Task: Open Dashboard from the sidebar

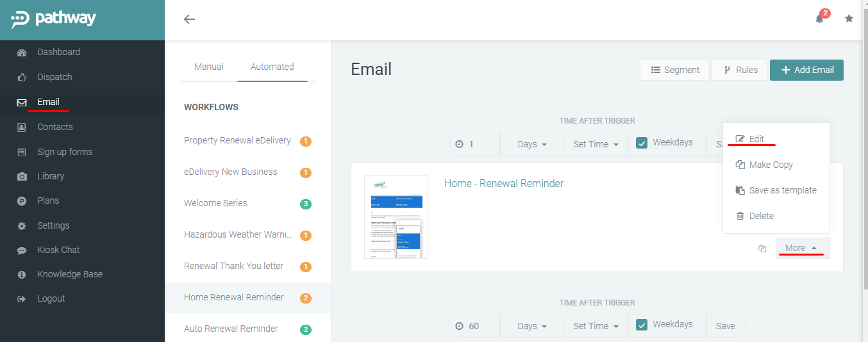Action: (x=58, y=52)
